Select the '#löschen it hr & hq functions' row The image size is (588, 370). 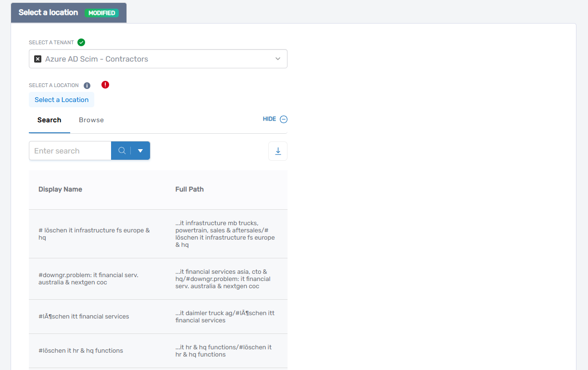point(81,351)
